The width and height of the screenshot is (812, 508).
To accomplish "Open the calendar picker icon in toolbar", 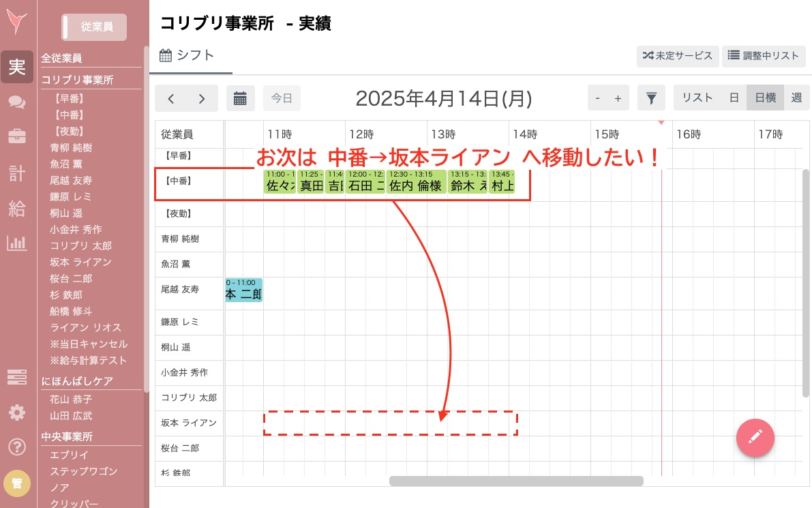I will [x=241, y=98].
